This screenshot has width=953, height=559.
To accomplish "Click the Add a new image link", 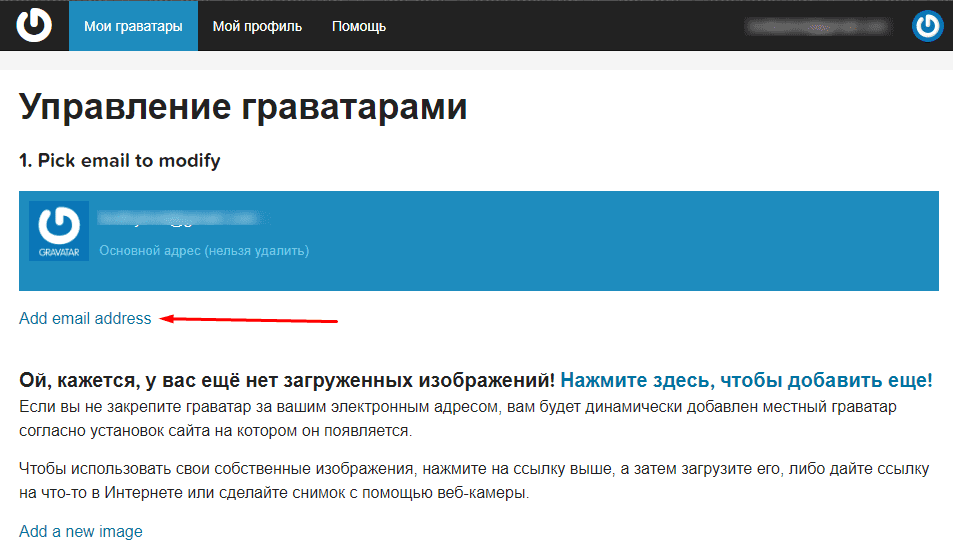I will point(81,531).
